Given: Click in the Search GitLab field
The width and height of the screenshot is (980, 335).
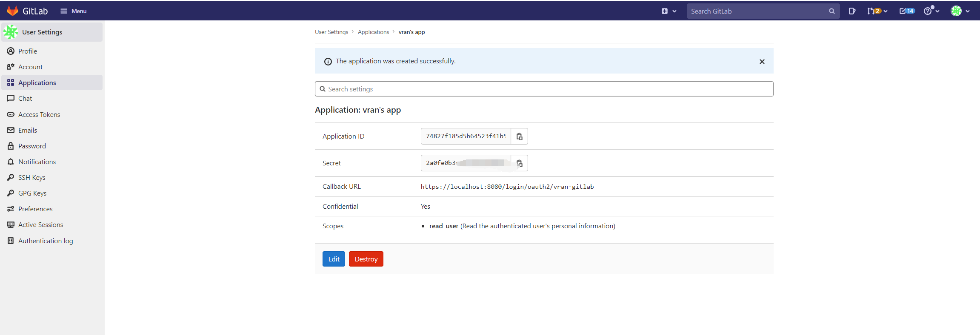Looking at the screenshot, I should (757, 11).
